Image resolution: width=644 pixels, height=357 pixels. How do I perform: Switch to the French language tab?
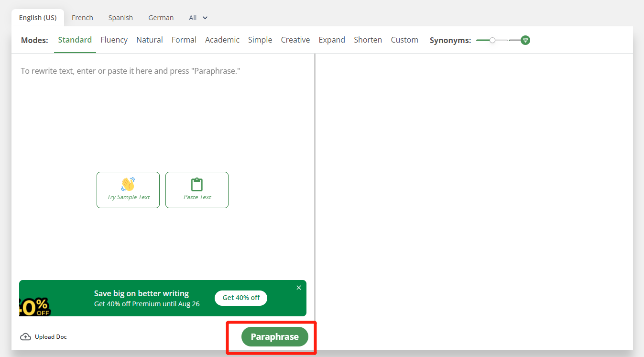(82, 18)
